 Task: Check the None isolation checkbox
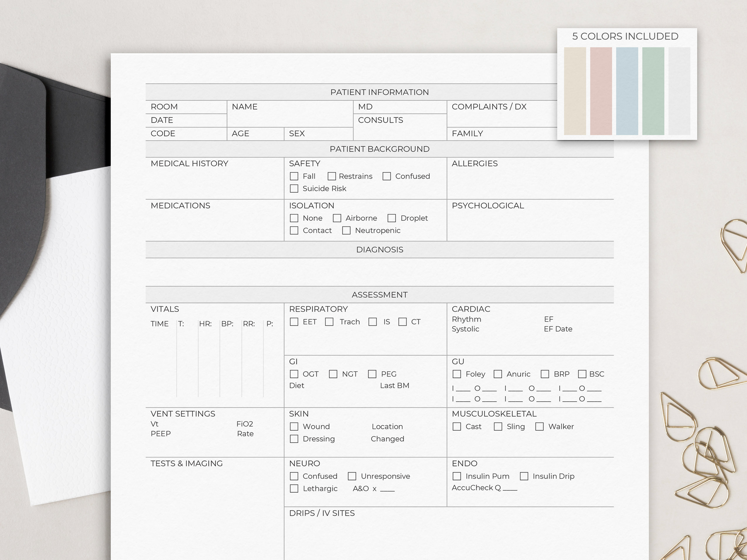point(294,218)
